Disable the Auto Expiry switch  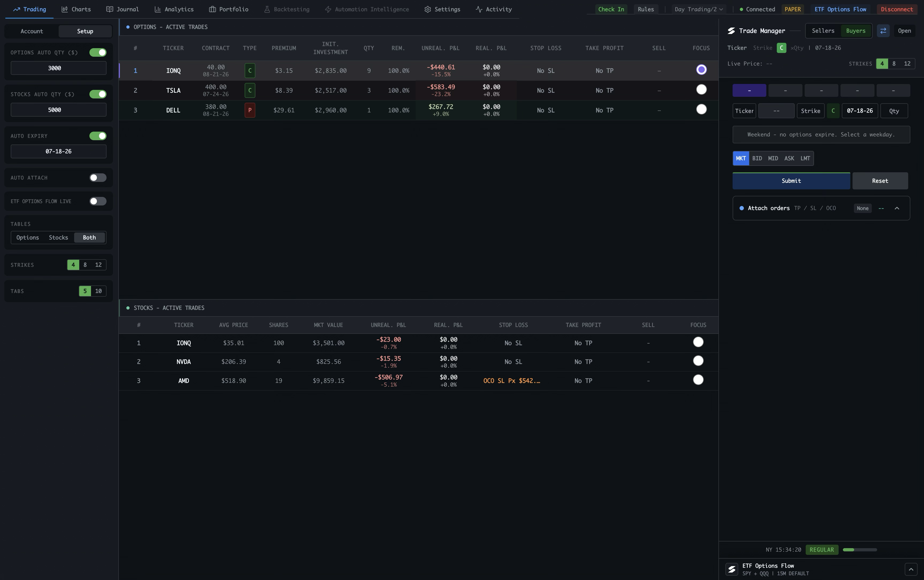98,136
